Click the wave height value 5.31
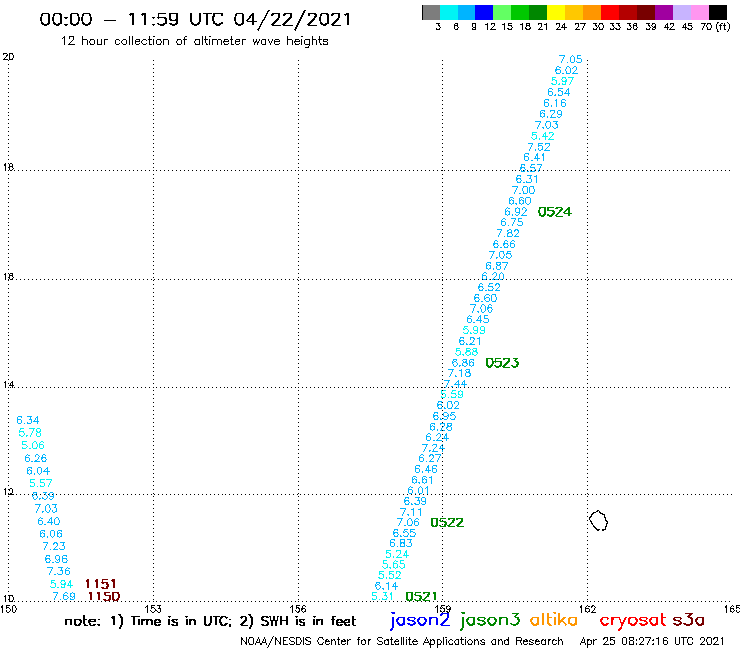Image resolution: width=740 pixels, height=650 pixels. tap(382, 596)
